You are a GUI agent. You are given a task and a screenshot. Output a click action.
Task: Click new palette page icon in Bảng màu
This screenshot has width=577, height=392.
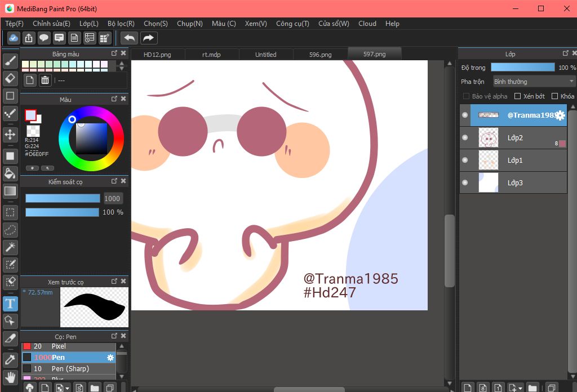point(30,80)
